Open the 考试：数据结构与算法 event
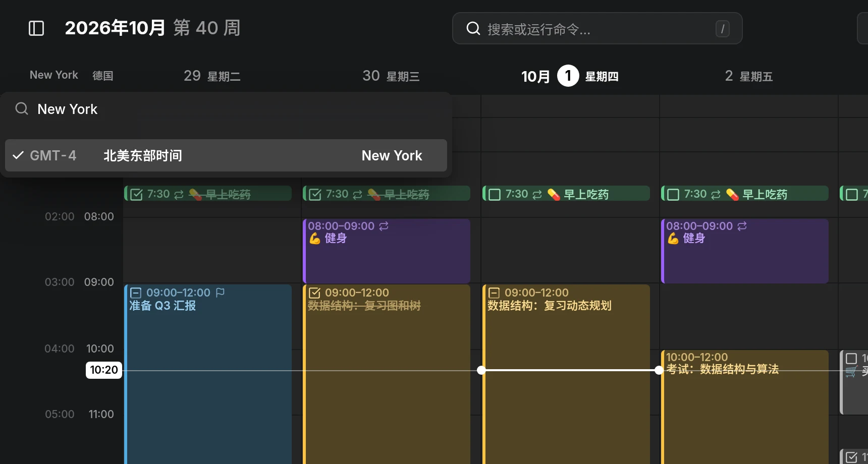Image resolution: width=868 pixels, height=464 pixels. click(x=745, y=407)
